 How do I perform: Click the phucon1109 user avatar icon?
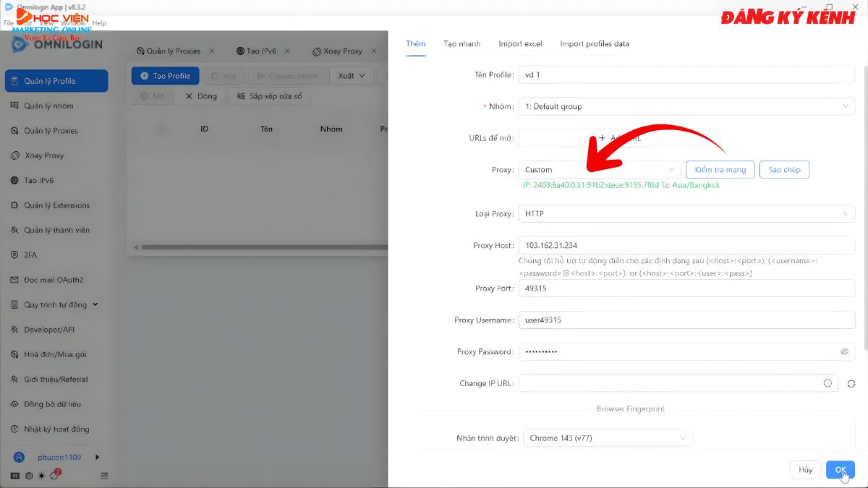(x=20, y=457)
